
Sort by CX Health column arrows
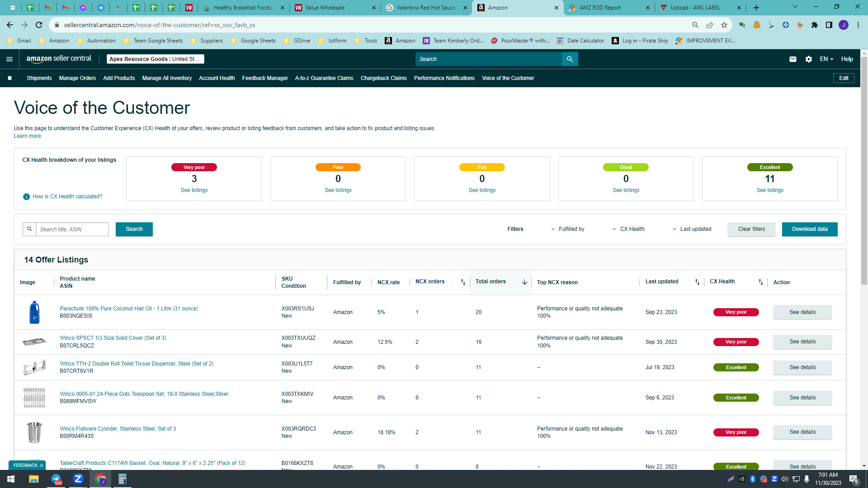pyautogui.click(x=761, y=282)
